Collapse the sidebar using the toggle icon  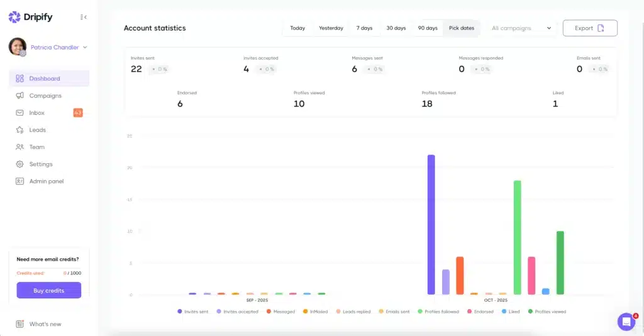tap(84, 18)
